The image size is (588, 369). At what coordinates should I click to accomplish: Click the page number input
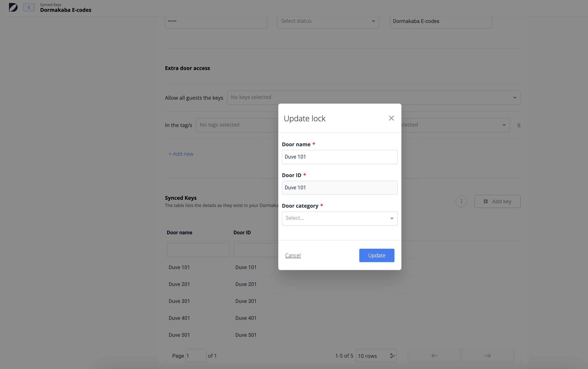point(196,356)
